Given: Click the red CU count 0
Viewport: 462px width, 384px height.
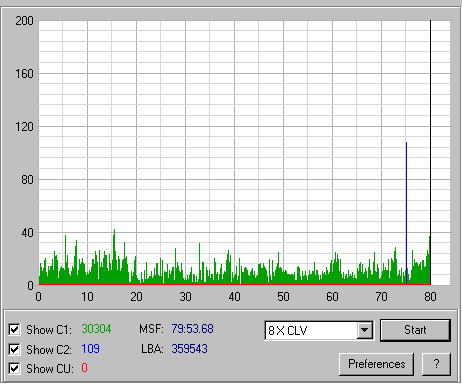Looking at the screenshot, I should pyautogui.click(x=85, y=368).
